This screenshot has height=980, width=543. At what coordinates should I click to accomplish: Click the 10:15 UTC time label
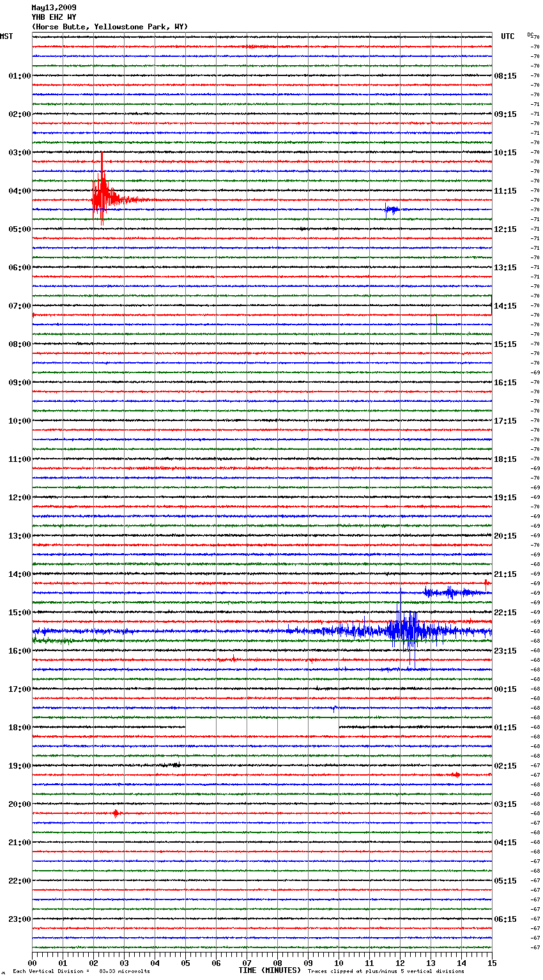point(505,153)
